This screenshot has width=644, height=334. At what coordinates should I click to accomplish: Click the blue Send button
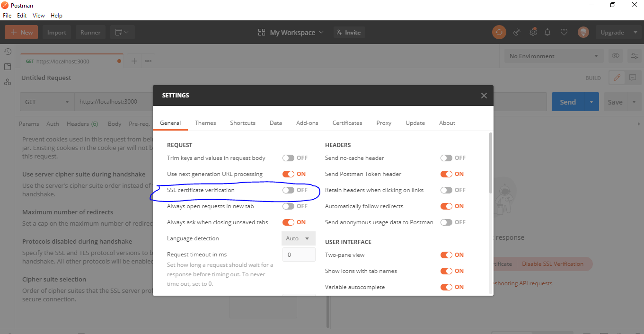[x=568, y=102]
